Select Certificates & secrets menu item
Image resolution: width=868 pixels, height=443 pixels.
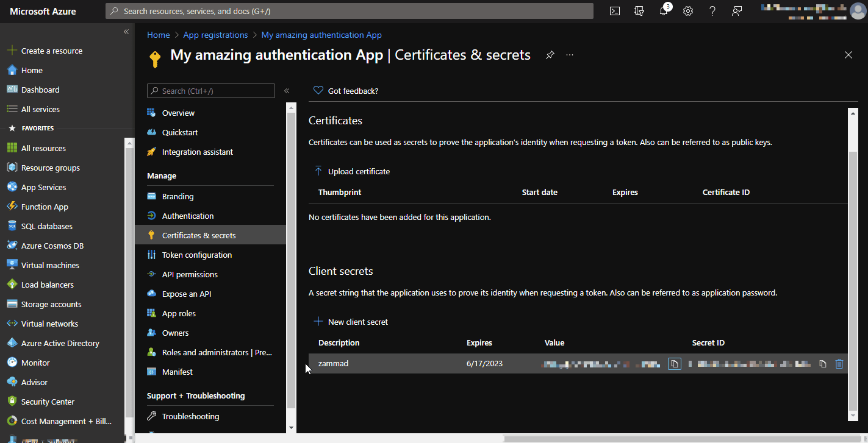pos(210,235)
